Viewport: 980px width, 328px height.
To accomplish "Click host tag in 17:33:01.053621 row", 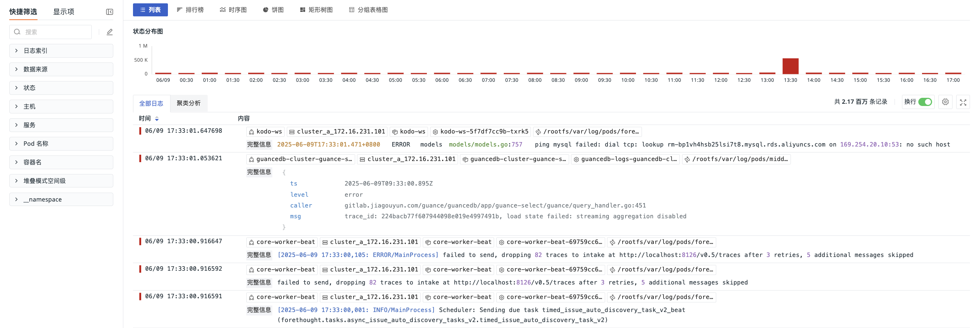I will (x=408, y=159).
